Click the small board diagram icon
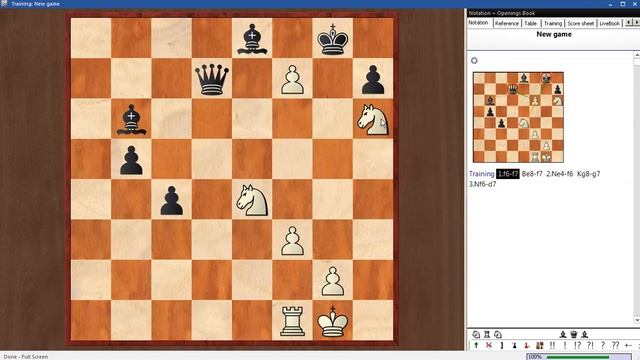 tap(540, 345)
